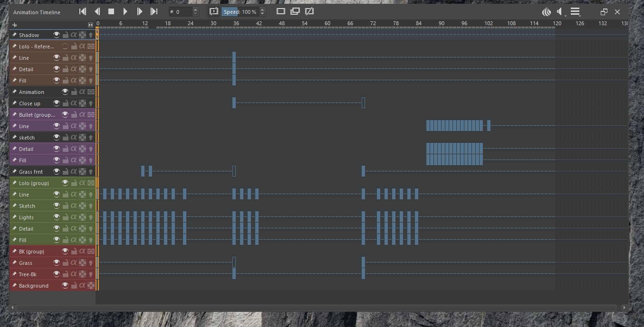Toggle the Tree-Bk layer eye icon
Image resolution: width=644 pixels, height=327 pixels.
pyautogui.click(x=57, y=274)
